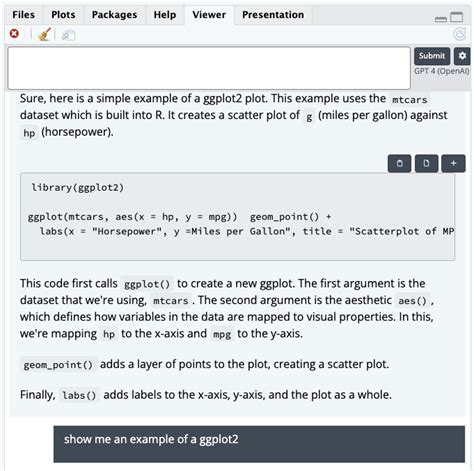Viewport: 474px width, 471px height.
Task: Open the Help tab
Action: coord(165,15)
